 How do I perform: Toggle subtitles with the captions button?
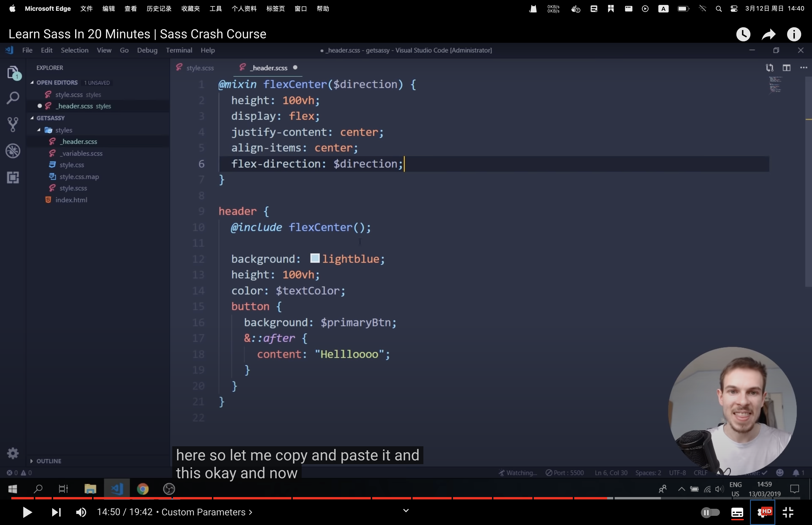pos(737,512)
